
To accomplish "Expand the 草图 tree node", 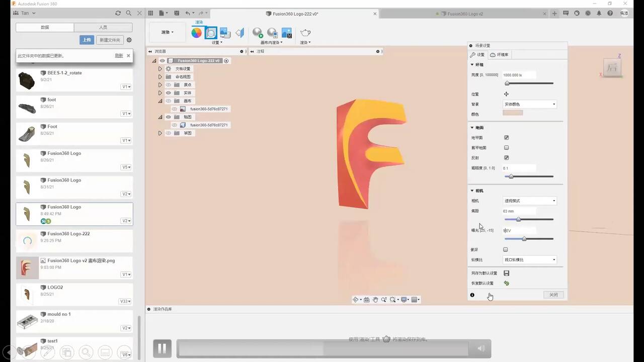I will coord(160,133).
